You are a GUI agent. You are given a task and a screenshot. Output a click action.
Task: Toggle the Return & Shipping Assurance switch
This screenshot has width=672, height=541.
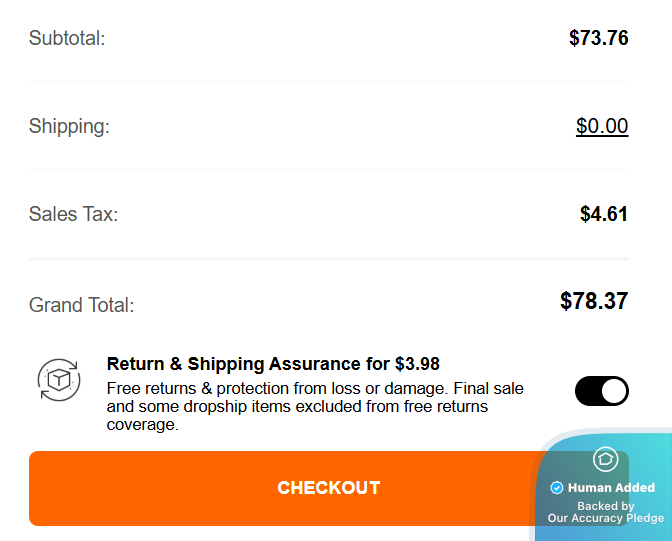click(x=601, y=391)
